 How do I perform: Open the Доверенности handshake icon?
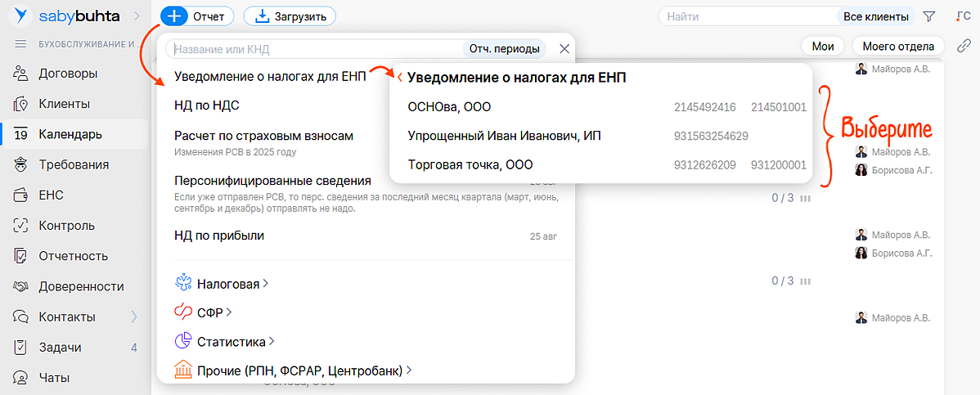pos(21,286)
